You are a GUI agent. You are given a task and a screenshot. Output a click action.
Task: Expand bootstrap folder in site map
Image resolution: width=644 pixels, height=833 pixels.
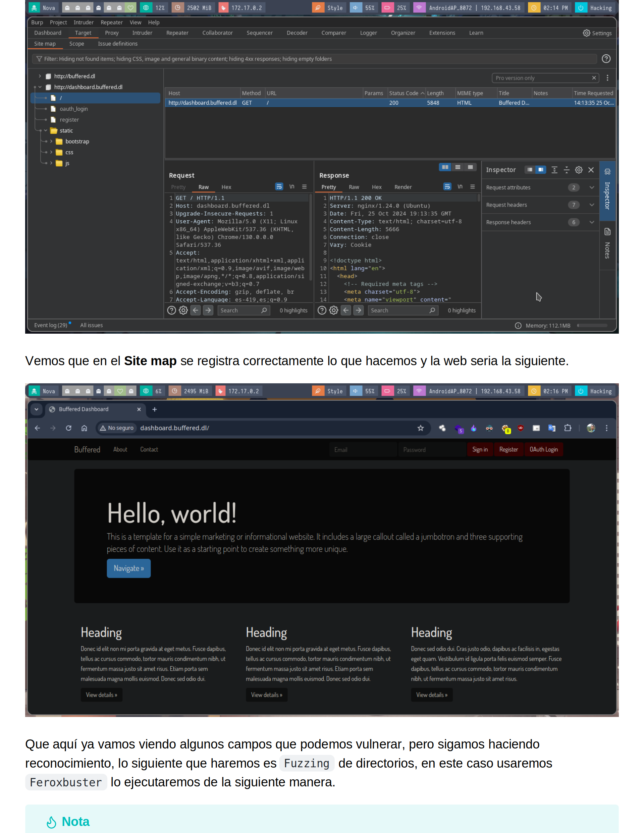pyautogui.click(x=51, y=141)
